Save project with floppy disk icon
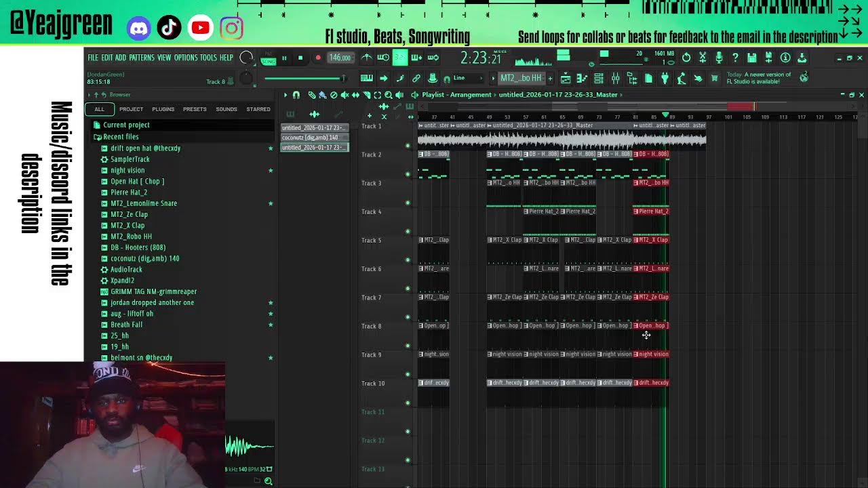The width and height of the screenshot is (868, 488). [x=751, y=58]
